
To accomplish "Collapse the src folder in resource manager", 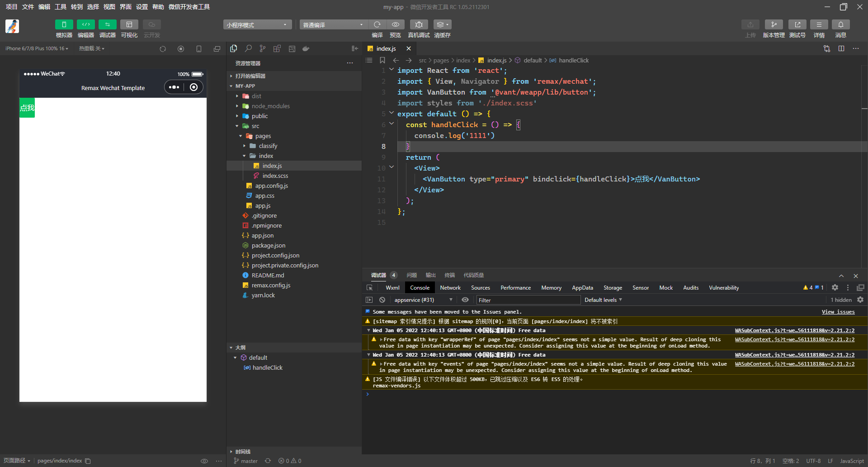I will (237, 126).
